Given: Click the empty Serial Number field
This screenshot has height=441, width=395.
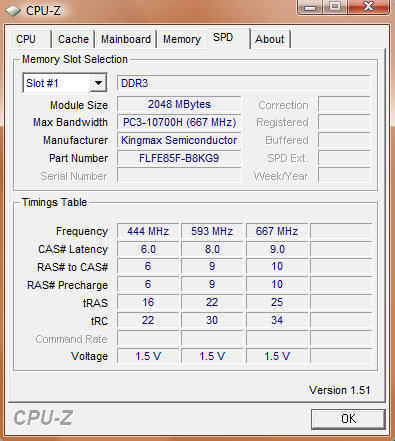Looking at the screenshot, I should [x=179, y=175].
